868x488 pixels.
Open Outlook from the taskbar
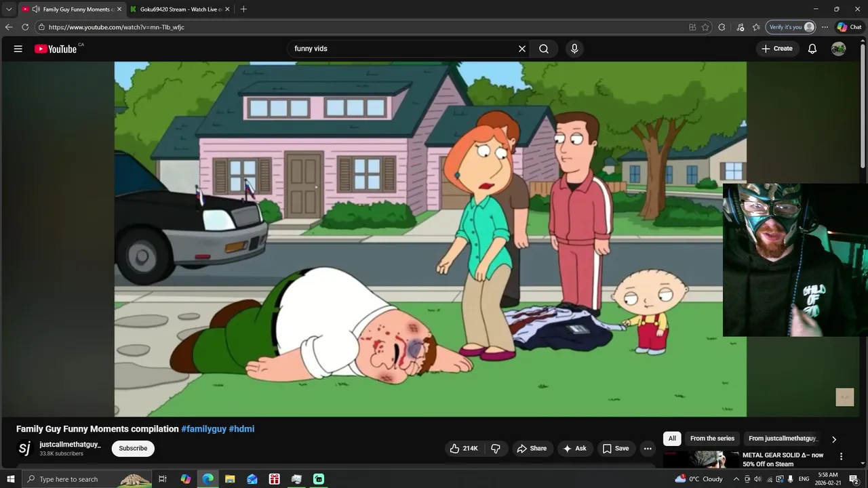pyautogui.click(x=252, y=479)
